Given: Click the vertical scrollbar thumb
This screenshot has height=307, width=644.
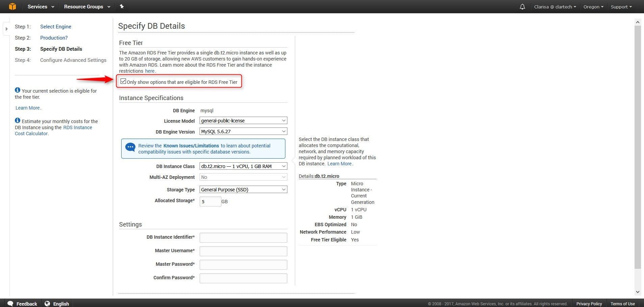Looking at the screenshot, I should (x=638, y=147).
